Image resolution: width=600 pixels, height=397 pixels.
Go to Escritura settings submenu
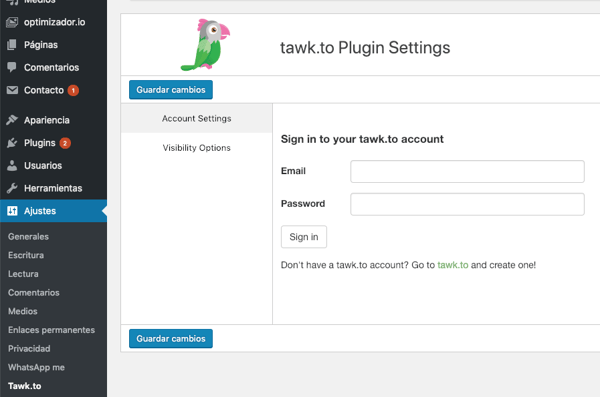(x=26, y=255)
